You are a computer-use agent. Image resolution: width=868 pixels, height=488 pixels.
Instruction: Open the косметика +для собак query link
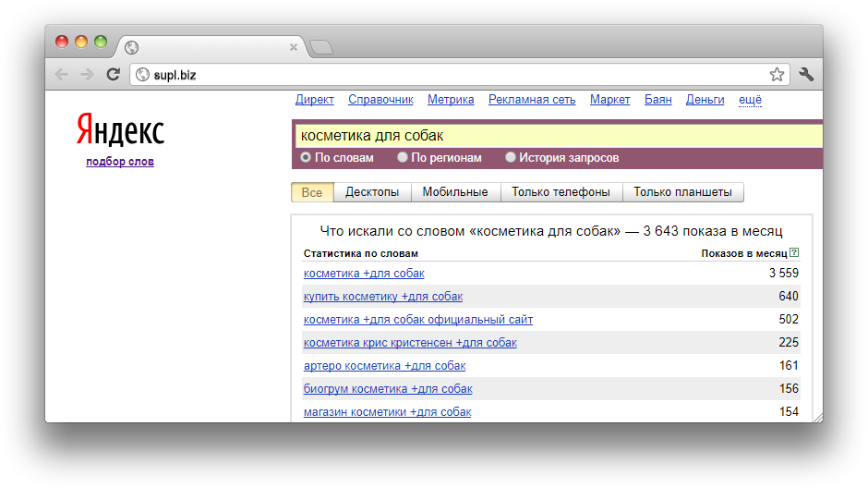pos(364,273)
